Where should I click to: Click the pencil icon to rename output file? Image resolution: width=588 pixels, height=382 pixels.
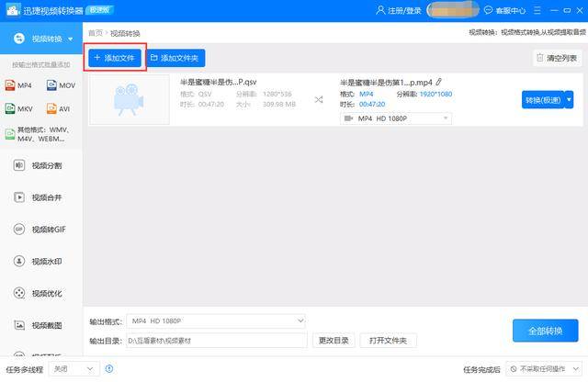coord(438,82)
